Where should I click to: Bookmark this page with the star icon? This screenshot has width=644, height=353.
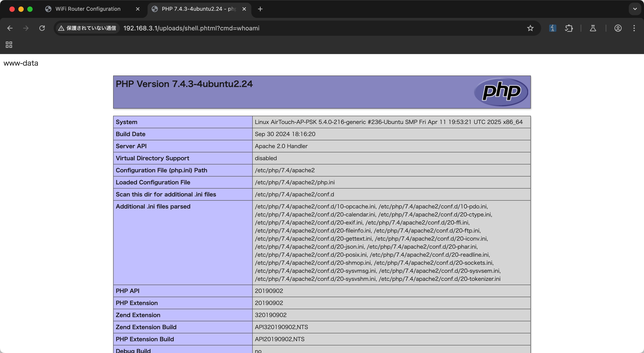tap(530, 28)
